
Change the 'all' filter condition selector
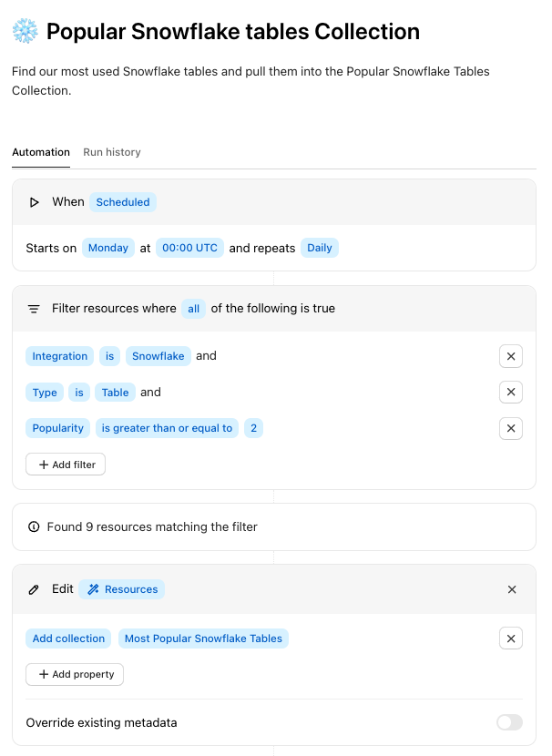tap(193, 309)
